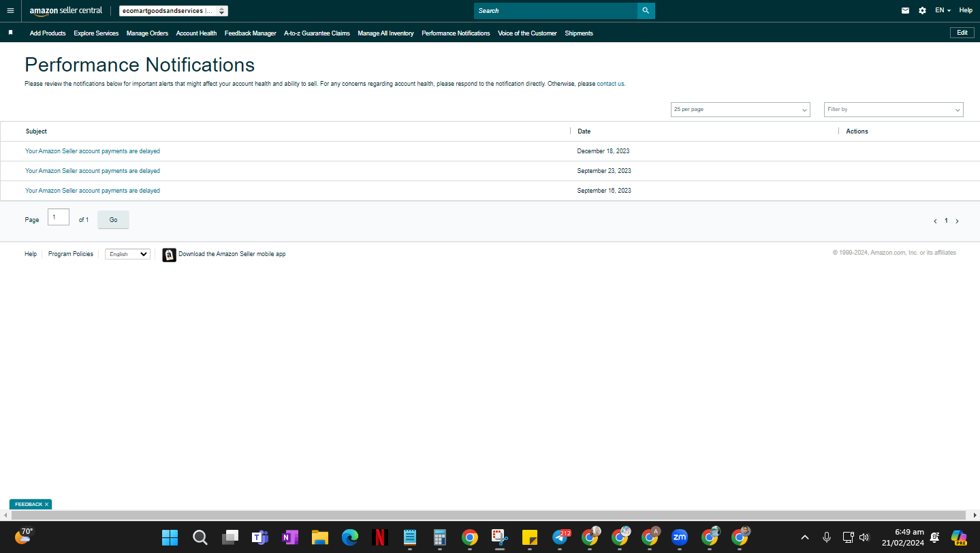Image resolution: width=980 pixels, height=553 pixels.
Task: Click the search magnifier button
Action: click(x=646, y=11)
